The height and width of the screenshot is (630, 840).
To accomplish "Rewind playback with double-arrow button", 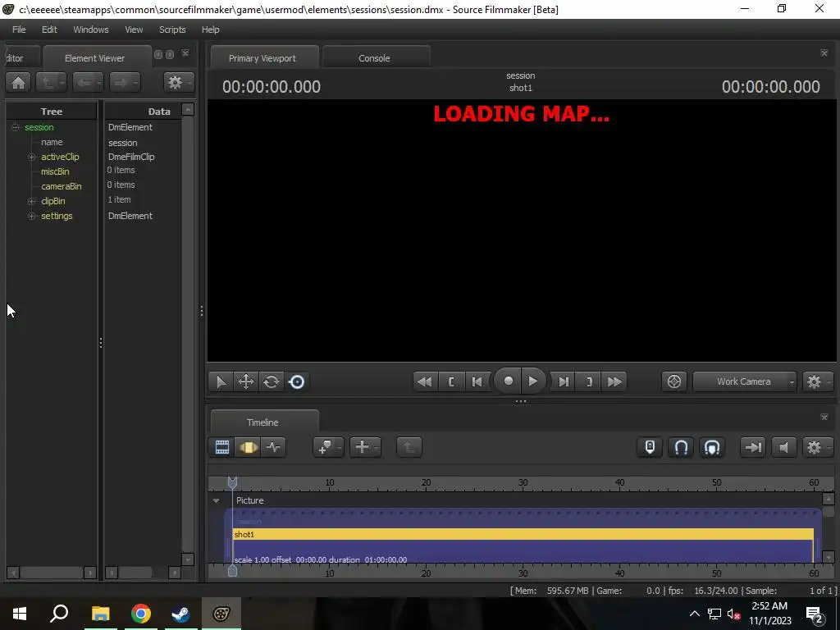I will pyautogui.click(x=426, y=382).
